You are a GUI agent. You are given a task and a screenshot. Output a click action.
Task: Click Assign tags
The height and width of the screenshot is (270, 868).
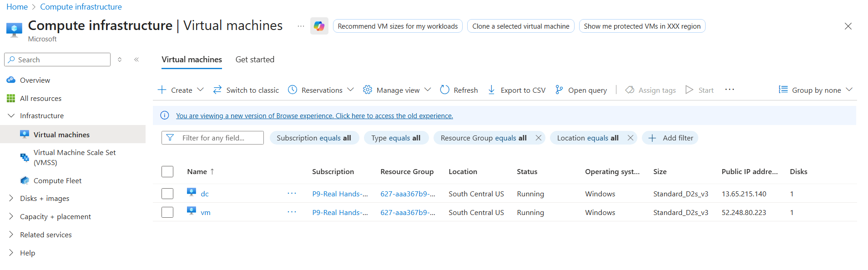tap(651, 90)
